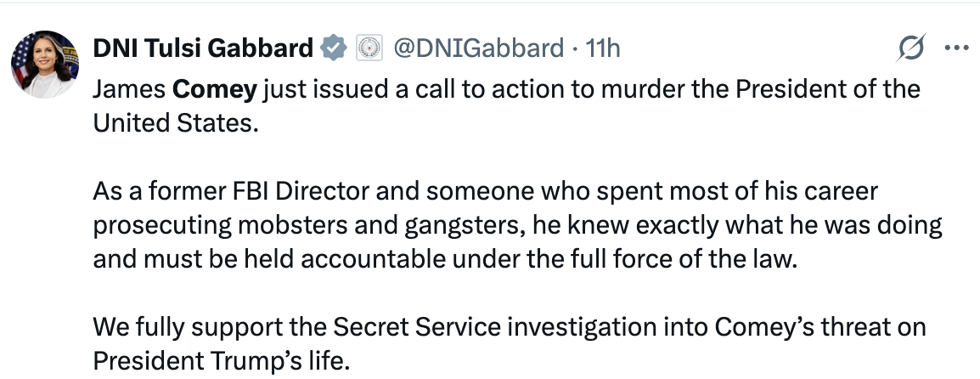Click the line starting 'prosecuting mobsters and gangsters'
The width and height of the screenshot is (980, 379).
coord(517,225)
